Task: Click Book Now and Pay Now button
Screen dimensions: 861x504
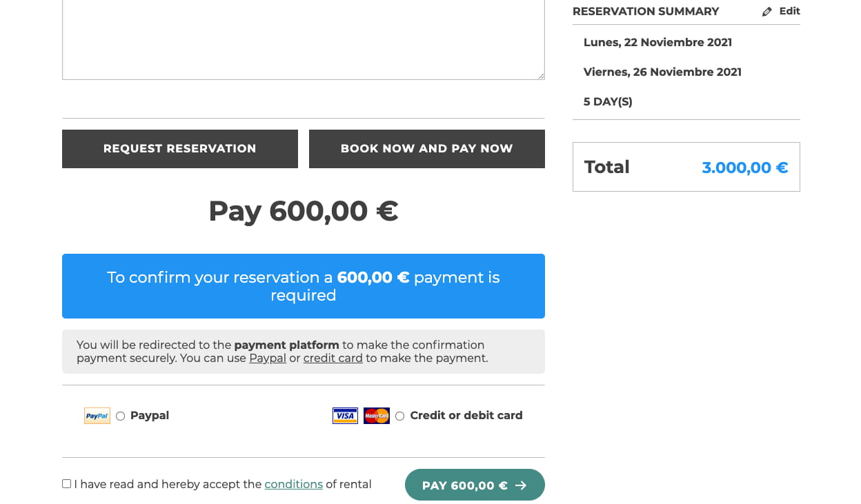Action: point(427,149)
